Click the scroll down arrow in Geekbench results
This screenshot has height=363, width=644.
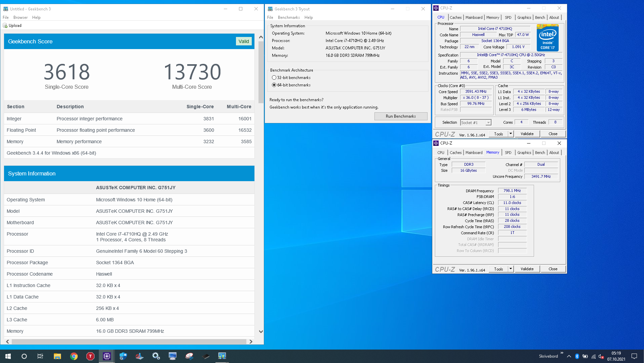coord(261,331)
